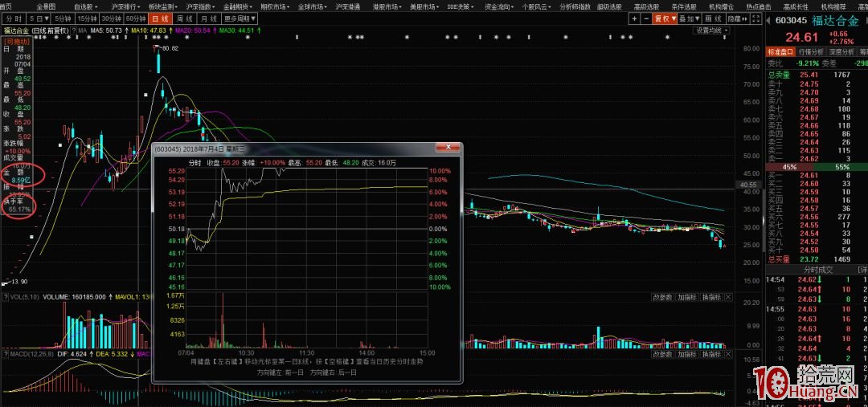Open 机构增仓 menu item
This screenshot has height=407, width=868.
(x=721, y=6)
